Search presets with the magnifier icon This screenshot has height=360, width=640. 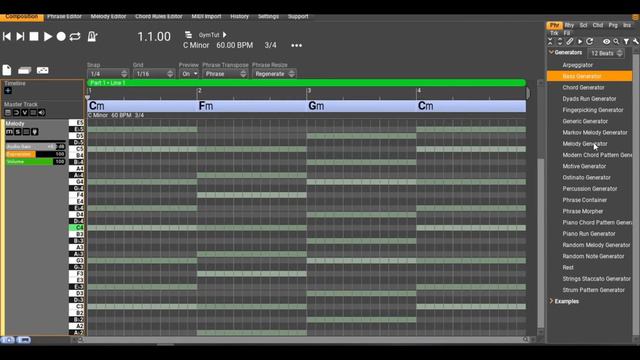coord(616,41)
